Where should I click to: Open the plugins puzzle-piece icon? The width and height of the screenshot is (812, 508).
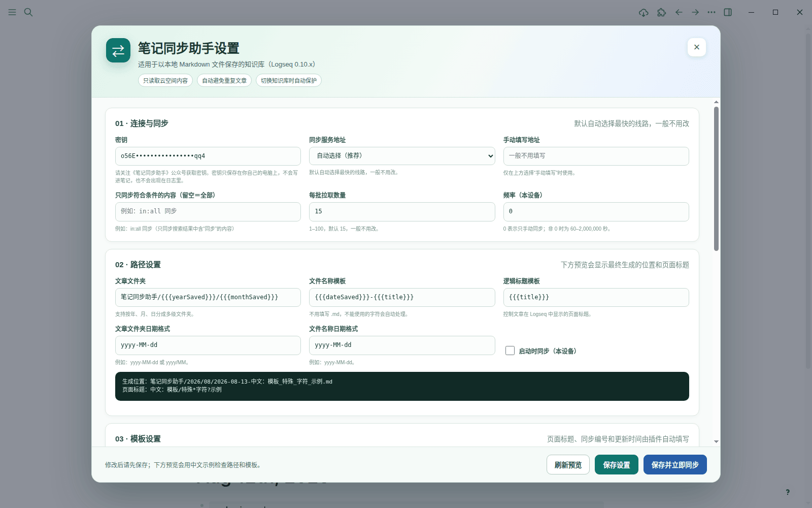click(661, 12)
